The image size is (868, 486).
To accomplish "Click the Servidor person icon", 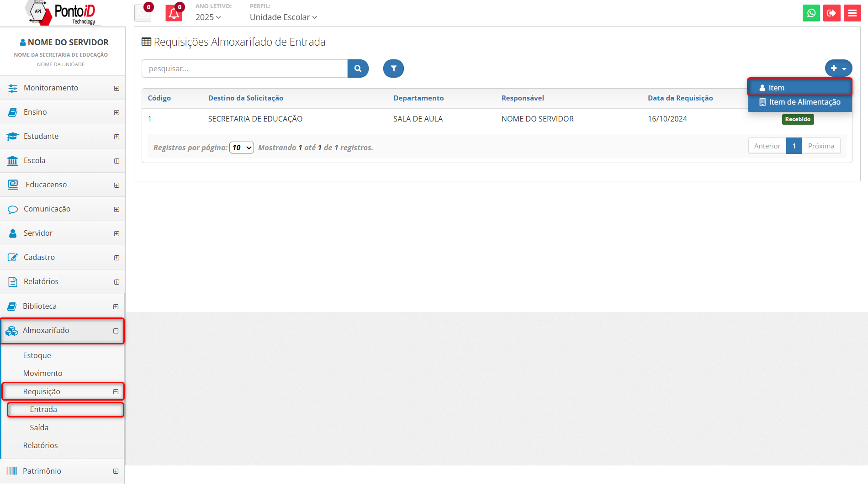I will (13, 233).
